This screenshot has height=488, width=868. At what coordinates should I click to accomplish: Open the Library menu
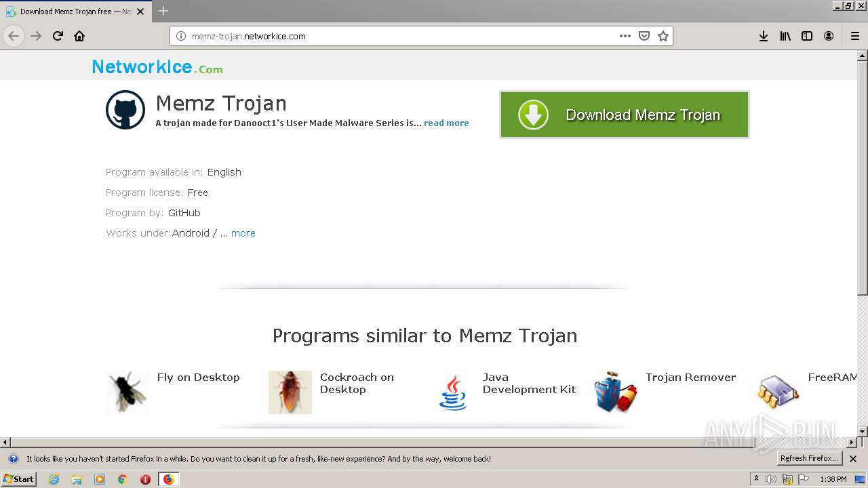pos(785,36)
